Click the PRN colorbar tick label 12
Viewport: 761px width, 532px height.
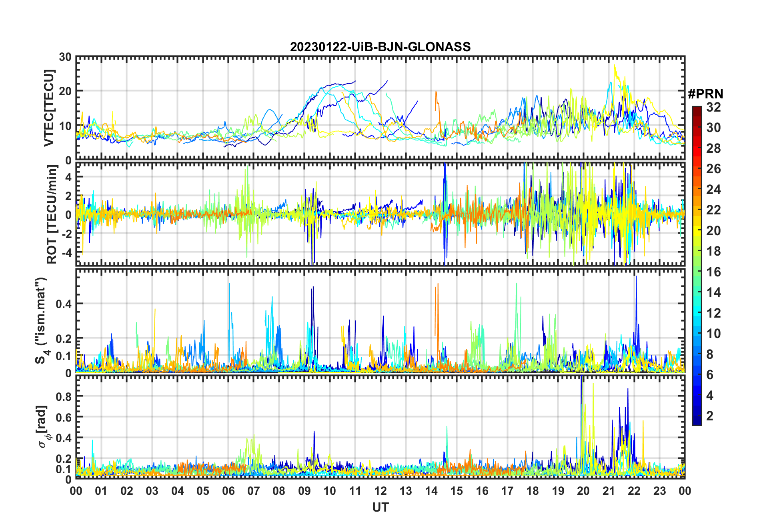(714, 313)
